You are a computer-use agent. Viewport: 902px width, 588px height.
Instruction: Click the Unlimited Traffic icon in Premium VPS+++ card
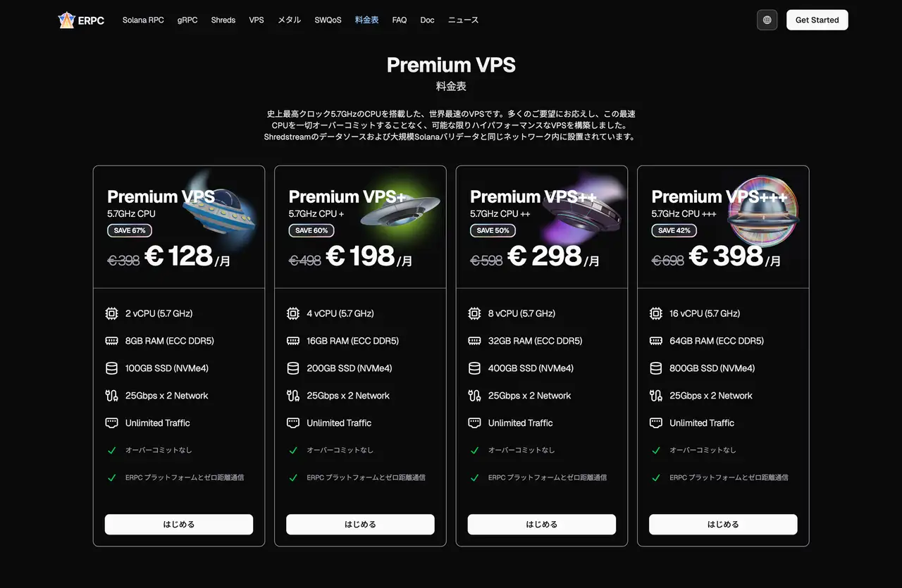tap(655, 423)
